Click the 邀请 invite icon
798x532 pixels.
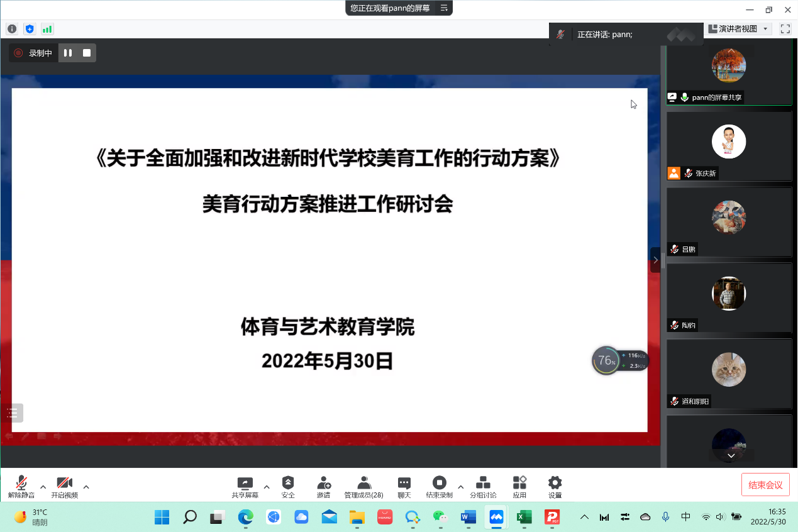[x=324, y=487]
